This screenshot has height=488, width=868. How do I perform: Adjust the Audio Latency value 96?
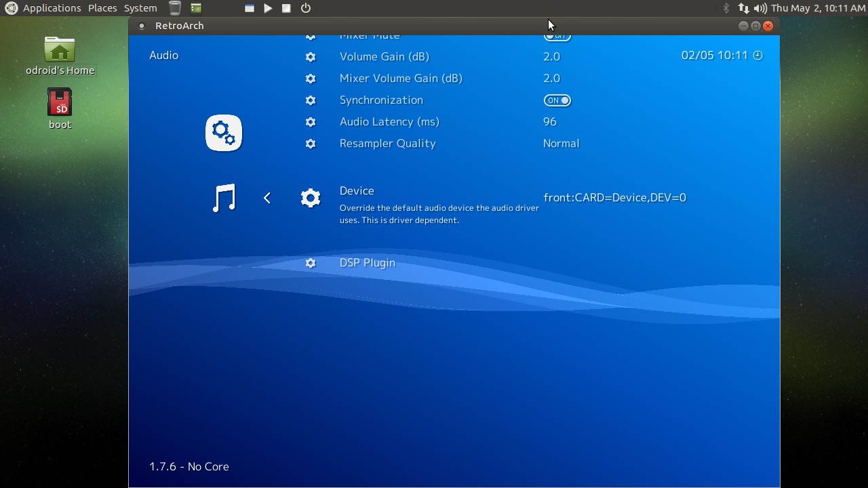click(549, 122)
